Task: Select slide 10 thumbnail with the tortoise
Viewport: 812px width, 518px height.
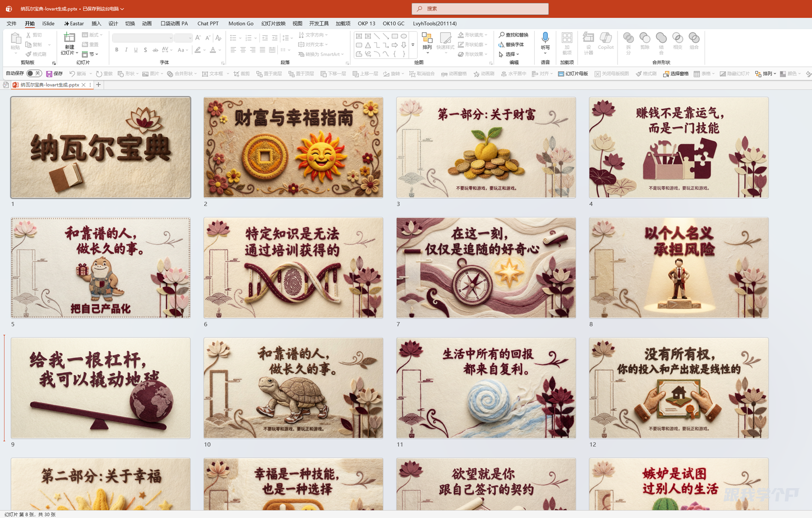Action: pyautogui.click(x=293, y=388)
